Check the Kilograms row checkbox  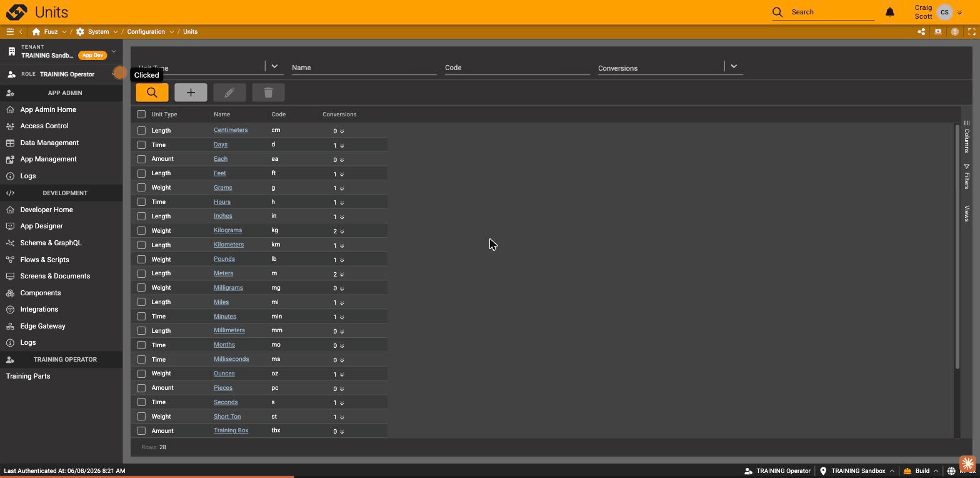141,230
